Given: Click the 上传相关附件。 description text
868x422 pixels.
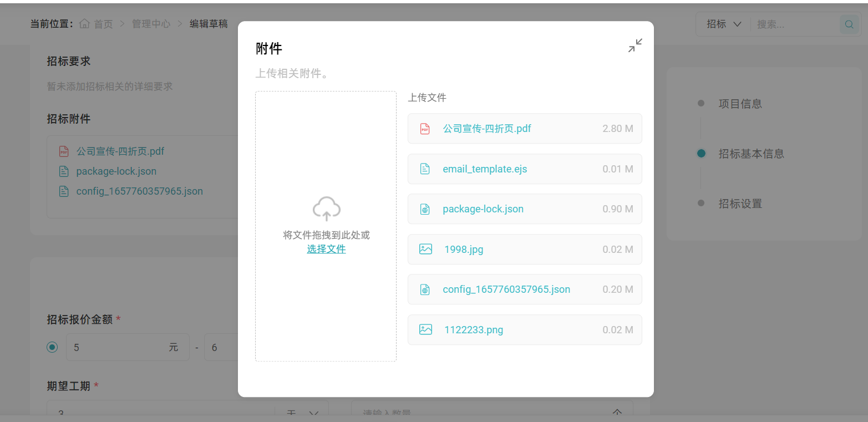Looking at the screenshot, I should click(292, 73).
